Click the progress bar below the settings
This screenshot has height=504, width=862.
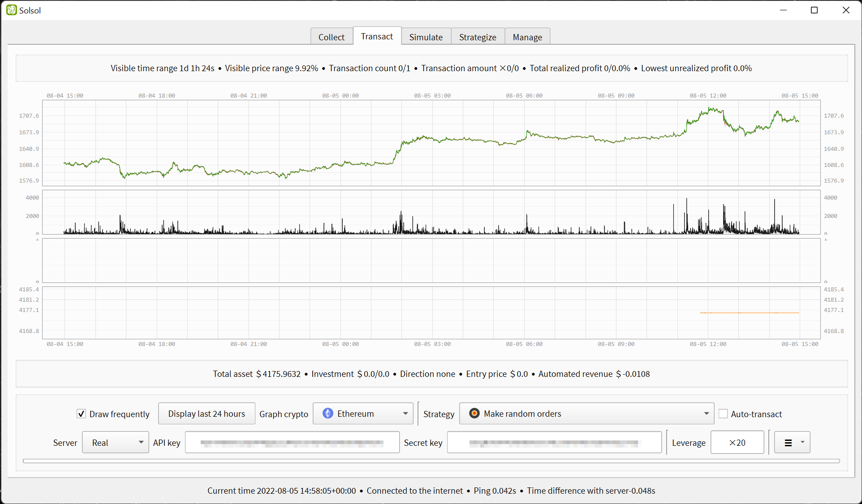click(431, 461)
